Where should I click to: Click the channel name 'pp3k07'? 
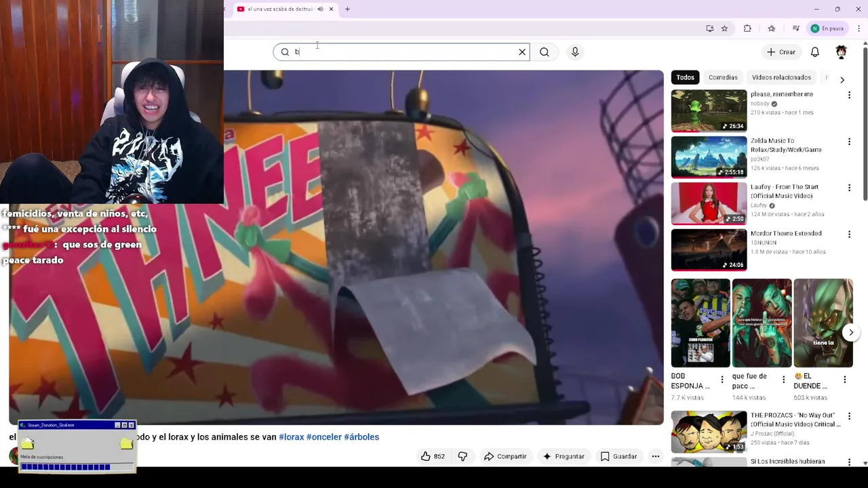coord(759,159)
